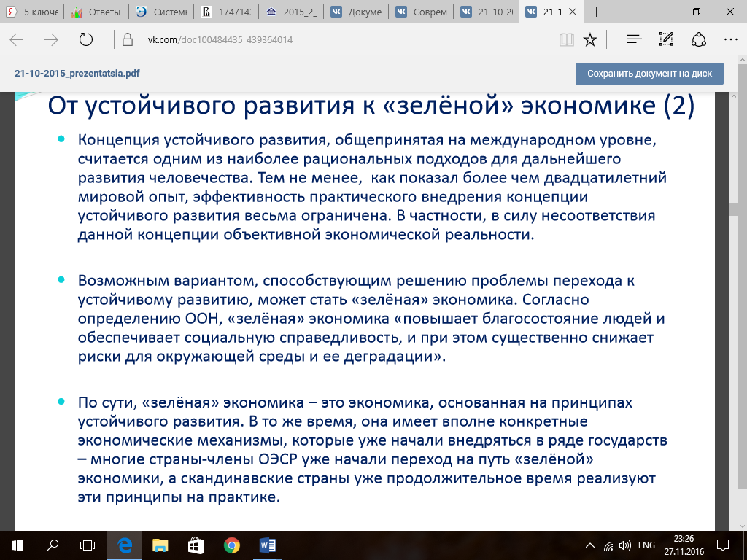
Task: Show hidden system tray icons
Action: coord(590,545)
